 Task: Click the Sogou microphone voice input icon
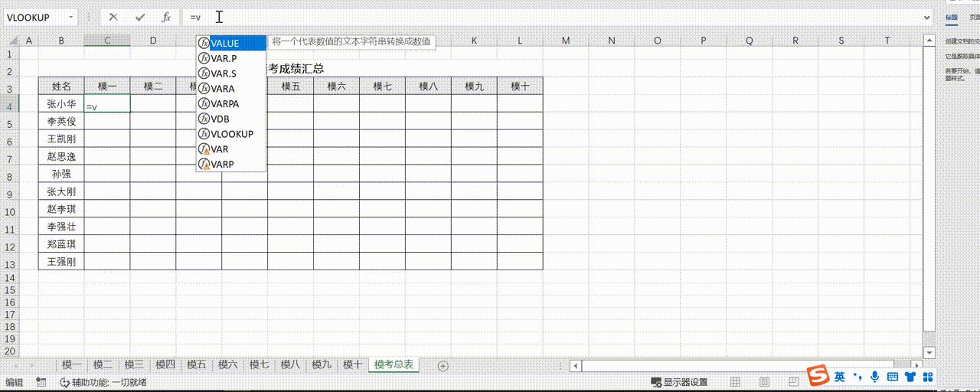pyautogui.click(x=875, y=377)
